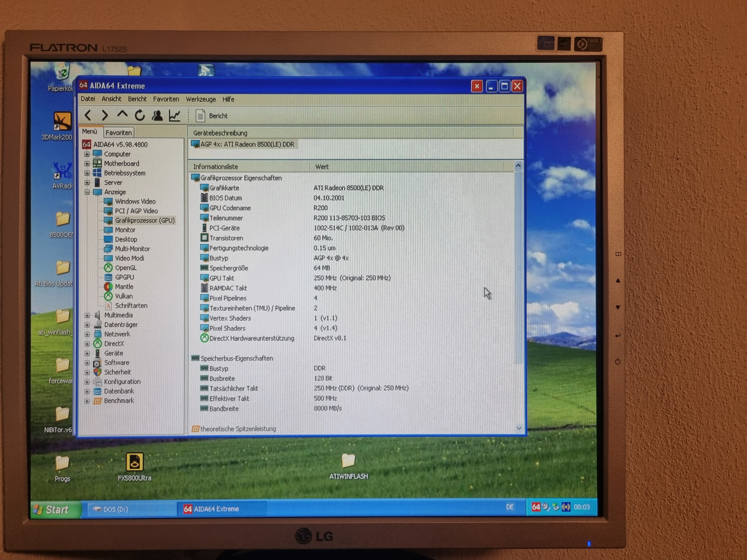The image size is (747, 560).
Task: Expand the Server tree node
Action: point(87,182)
